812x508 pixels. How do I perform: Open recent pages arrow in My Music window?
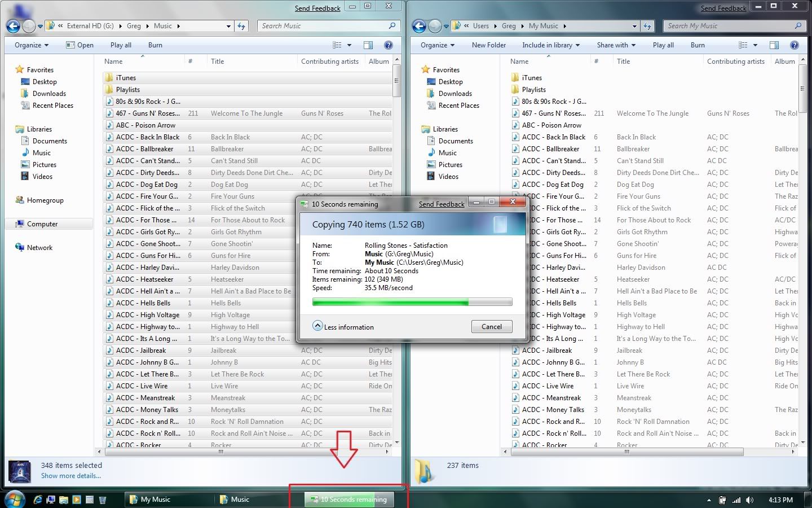tap(446, 26)
